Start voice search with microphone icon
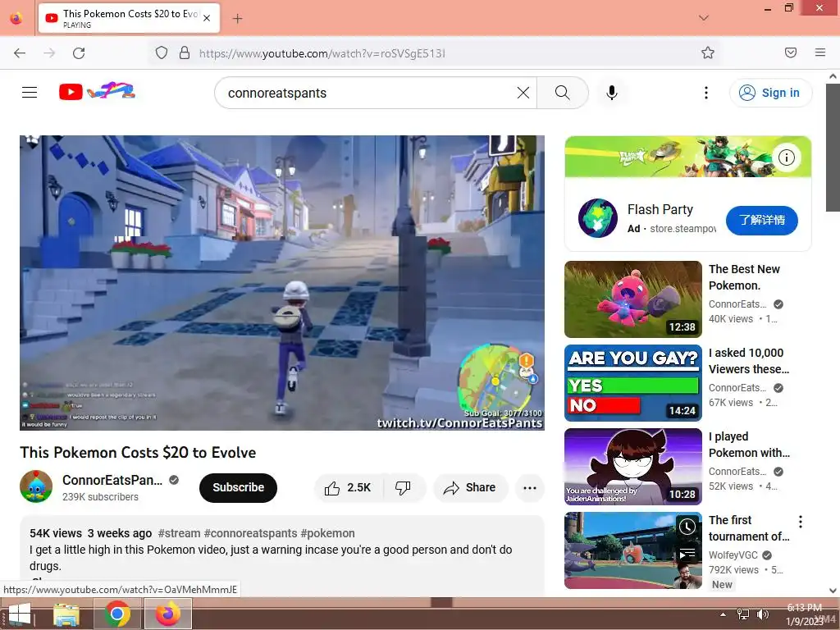The image size is (840, 630). [612, 93]
